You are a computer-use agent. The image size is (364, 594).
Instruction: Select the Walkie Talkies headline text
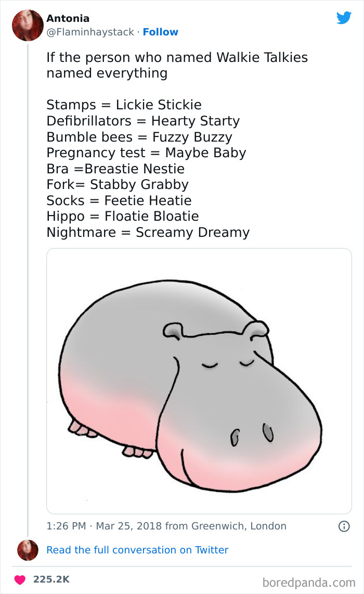point(177,57)
